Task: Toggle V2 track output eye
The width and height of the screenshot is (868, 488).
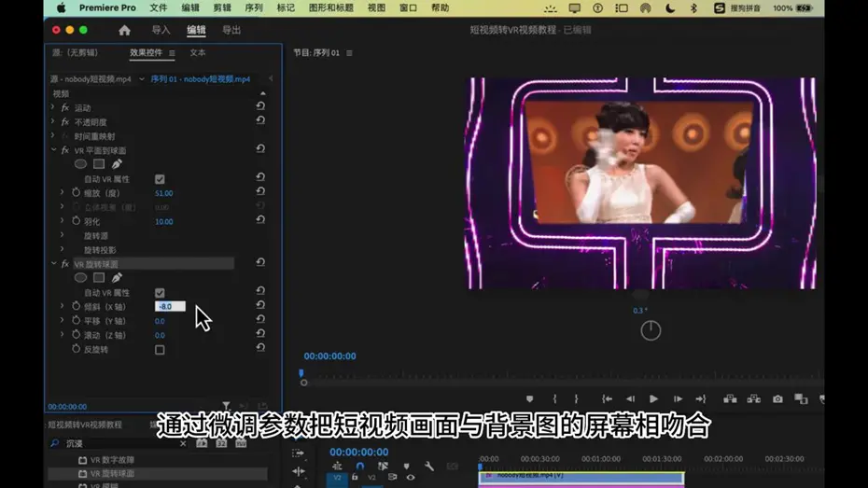Action: pyautogui.click(x=411, y=478)
